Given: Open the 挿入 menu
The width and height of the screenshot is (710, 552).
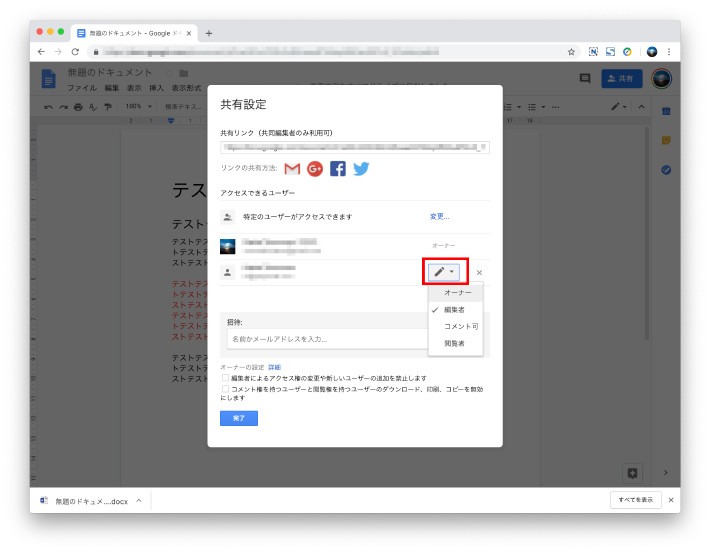Looking at the screenshot, I should point(156,88).
